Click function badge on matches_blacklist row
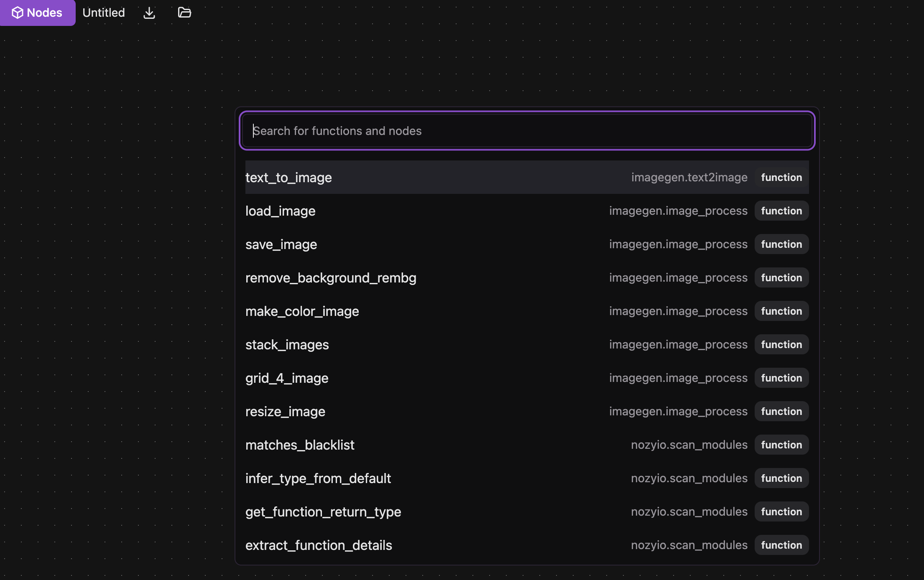Screen dimensions: 924x580 781,445
